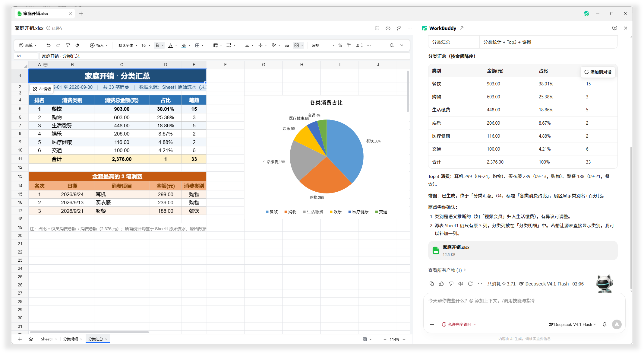Open the 菜单 menu

28,45
